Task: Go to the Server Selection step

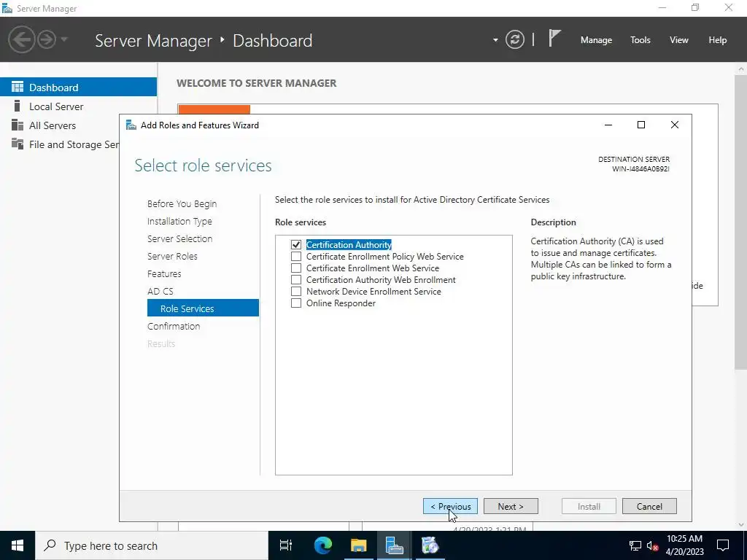Action: tap(179, 238)
